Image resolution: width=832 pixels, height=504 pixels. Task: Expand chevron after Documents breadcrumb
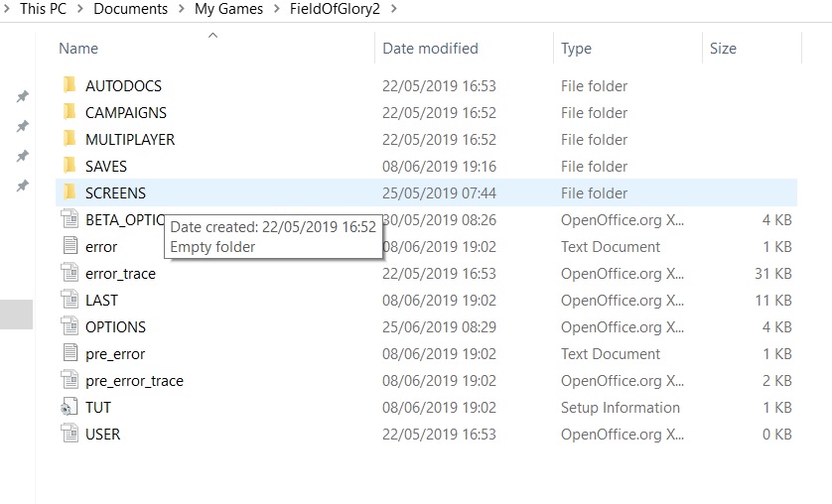[182, 9]
